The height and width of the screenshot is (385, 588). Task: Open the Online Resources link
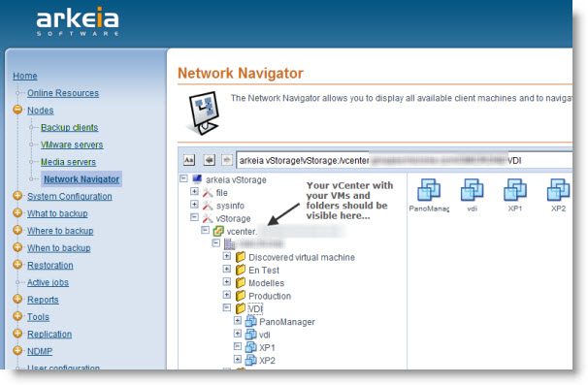pos(63,93)
